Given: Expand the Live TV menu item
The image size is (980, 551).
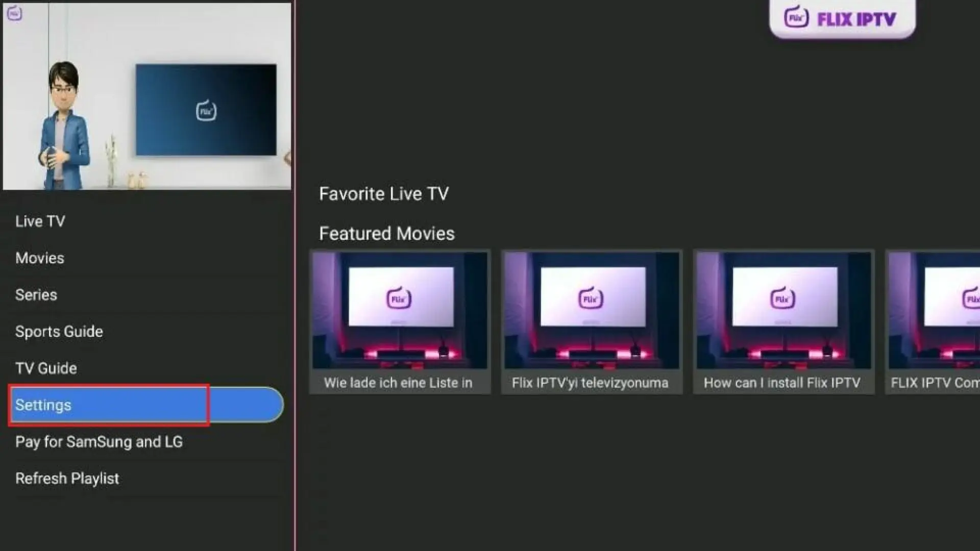Looking at the screenshot, I should [40, 221].
